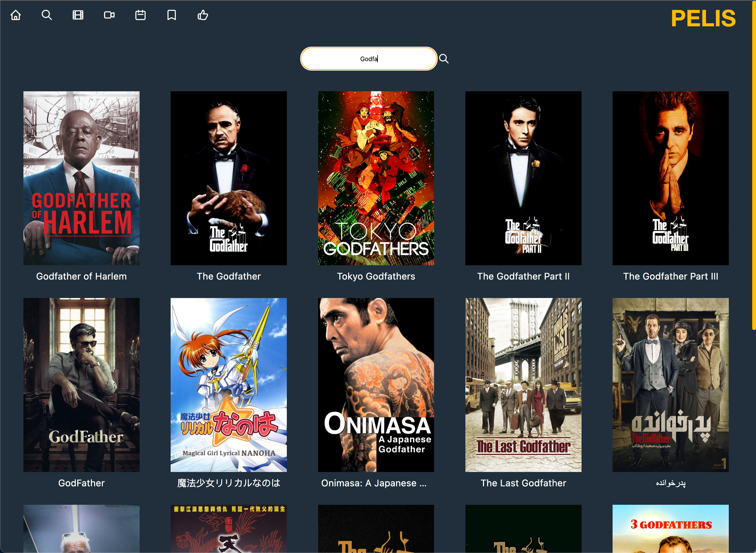Open The Godfather Part III poster
Viewport: 756px width, 553px height.
click(x=671, y=178)
